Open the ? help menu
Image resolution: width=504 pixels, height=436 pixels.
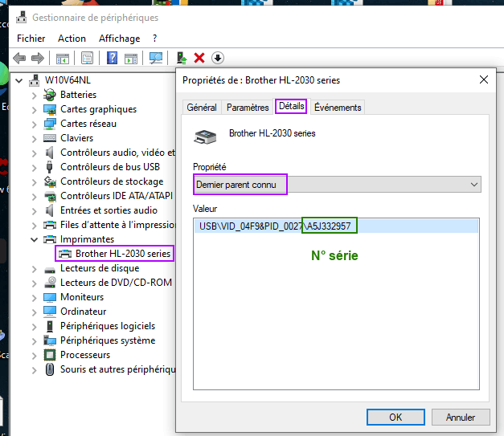[154, 39]
